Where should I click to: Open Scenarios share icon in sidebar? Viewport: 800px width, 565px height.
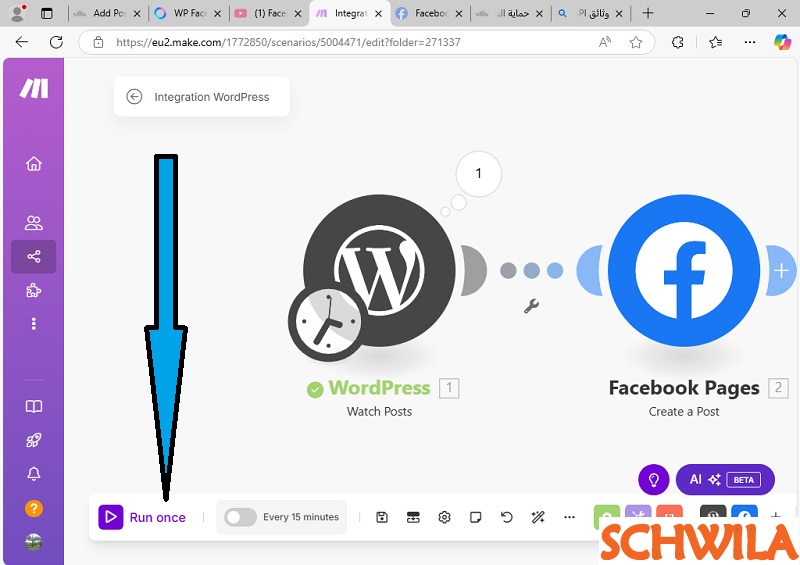34,256
